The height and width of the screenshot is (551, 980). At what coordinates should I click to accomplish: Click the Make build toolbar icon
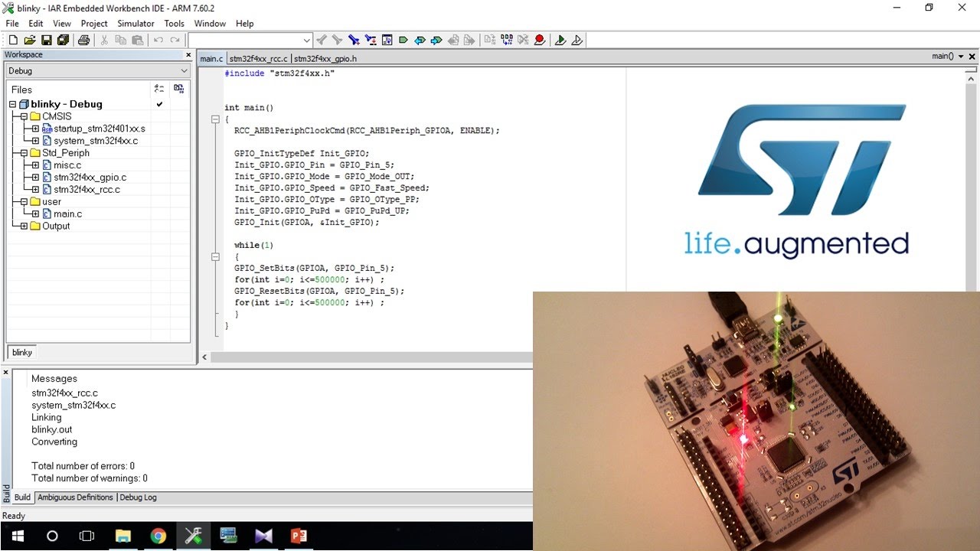click(507, 40)
